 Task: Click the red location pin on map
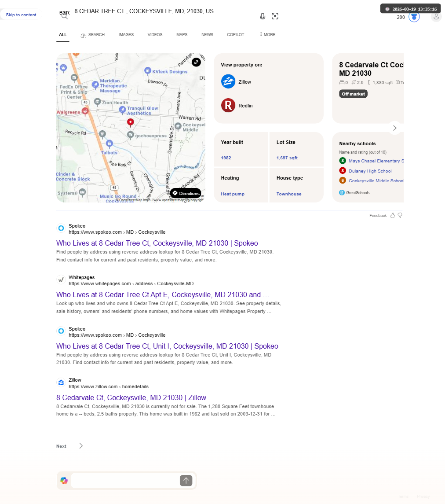tap(130, 122)
